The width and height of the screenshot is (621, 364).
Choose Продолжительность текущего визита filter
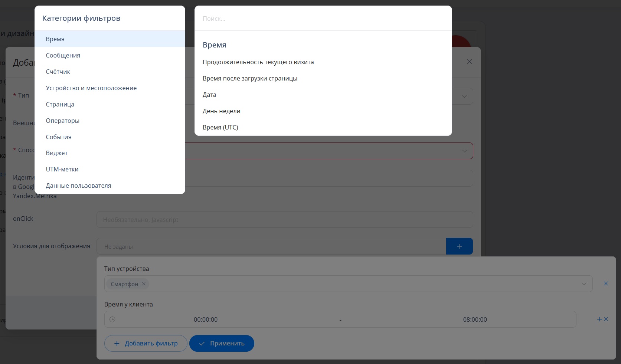pyautogui.click(x=258, y=62)
